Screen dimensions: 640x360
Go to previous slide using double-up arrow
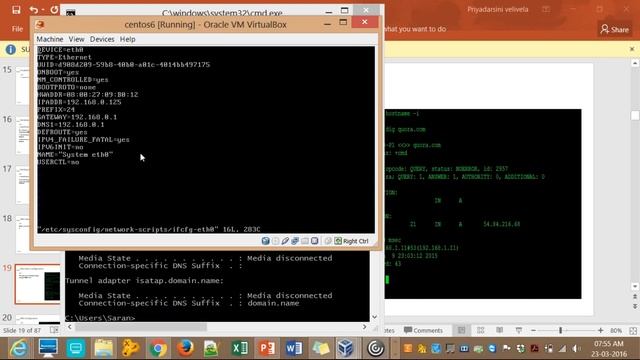click(635, 297)
